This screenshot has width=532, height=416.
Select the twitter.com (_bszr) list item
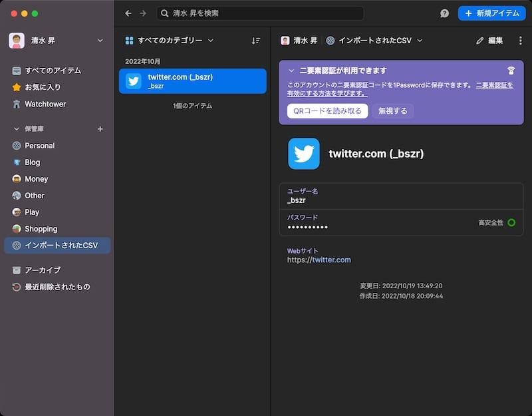tap(193, 81)
